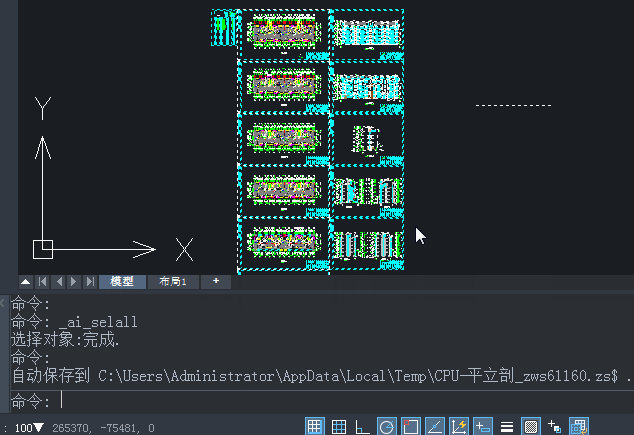Screen dimensions: 634x435
Task: Toggle Ortho mode icon
Action: point(362,427)
